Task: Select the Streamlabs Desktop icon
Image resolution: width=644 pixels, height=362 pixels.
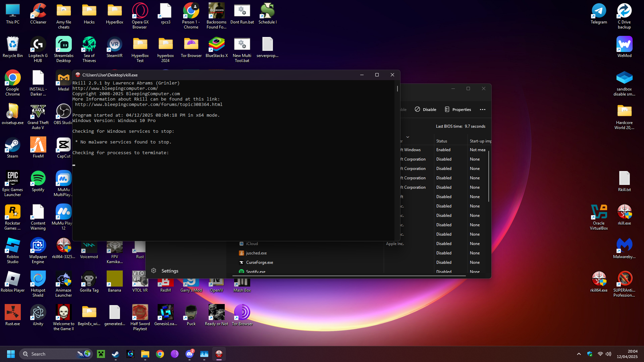Action: [63, 49]
